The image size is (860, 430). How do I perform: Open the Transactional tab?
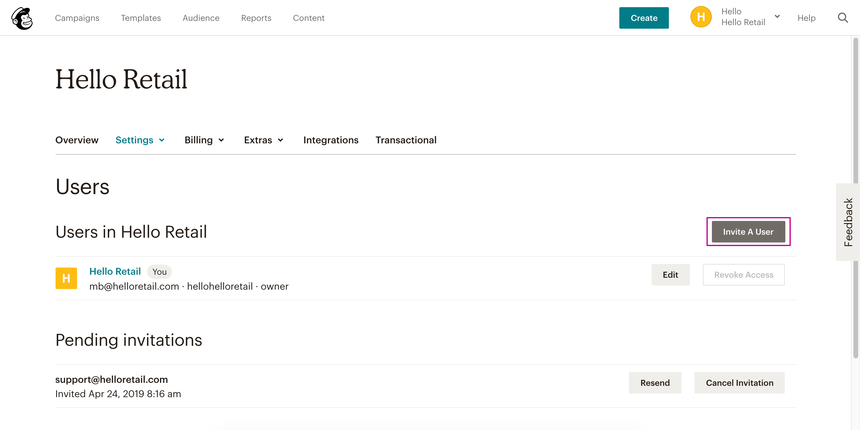point(406,140)
